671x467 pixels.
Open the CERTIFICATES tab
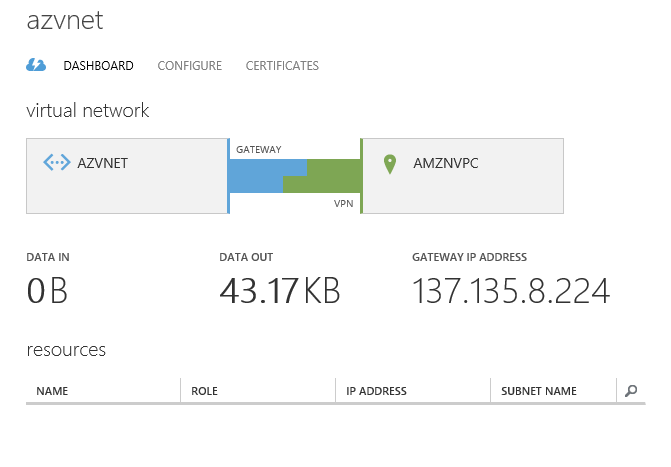click(282, 66)
